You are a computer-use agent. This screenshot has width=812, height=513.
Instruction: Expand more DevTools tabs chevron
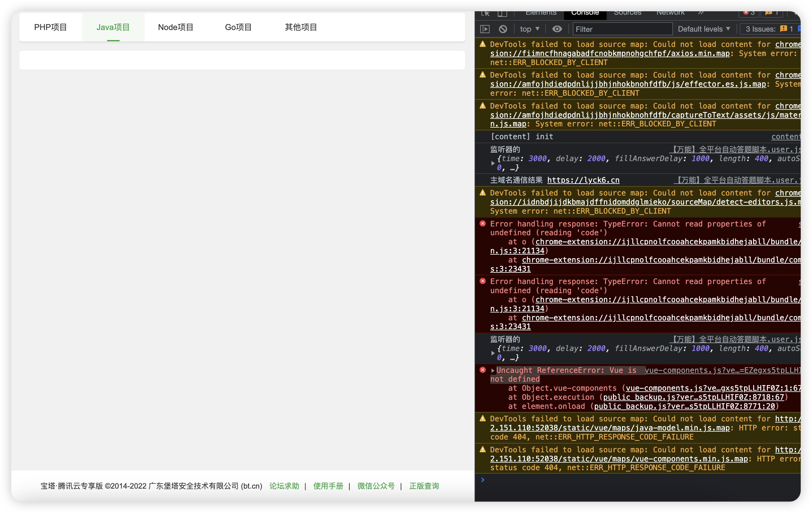(x=701, y=13)
